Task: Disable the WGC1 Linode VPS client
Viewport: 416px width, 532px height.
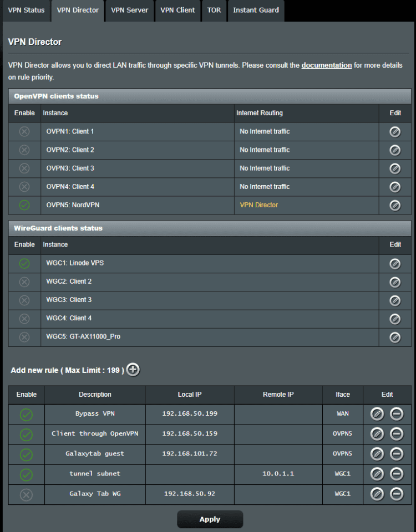Action: [23, 263]
